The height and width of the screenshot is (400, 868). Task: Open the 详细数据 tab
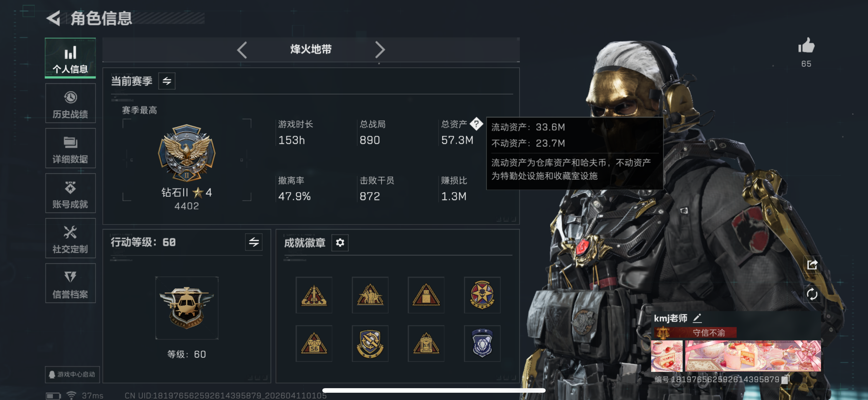pos(71,148)
